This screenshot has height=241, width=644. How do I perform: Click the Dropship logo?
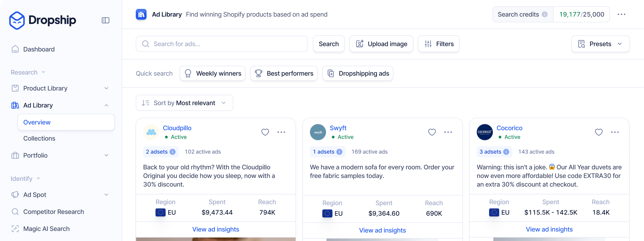pyautogui.click(x=43, y=20)
